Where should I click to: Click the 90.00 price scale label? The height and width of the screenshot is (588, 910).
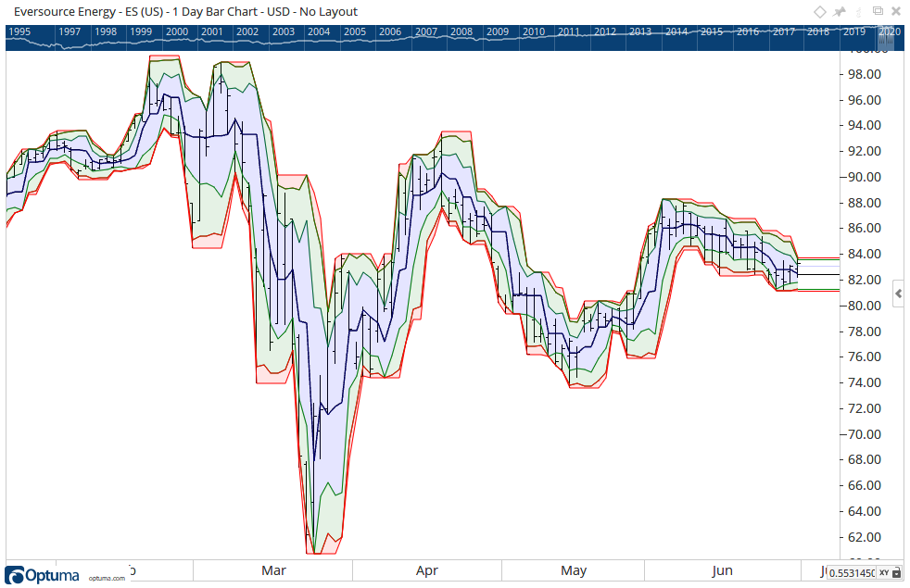(865, 178)
